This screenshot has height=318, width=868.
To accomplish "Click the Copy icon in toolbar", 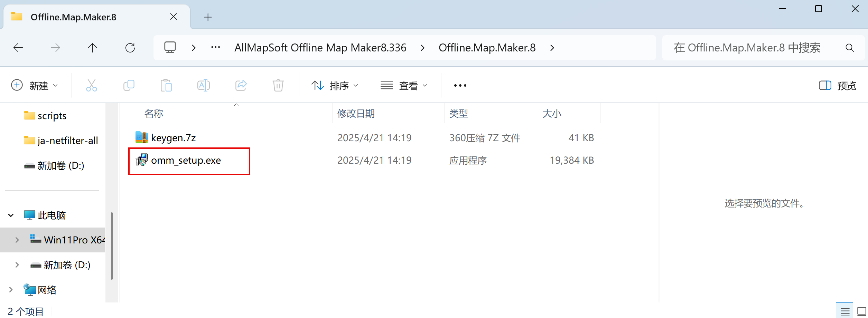I will pos(129,85).
